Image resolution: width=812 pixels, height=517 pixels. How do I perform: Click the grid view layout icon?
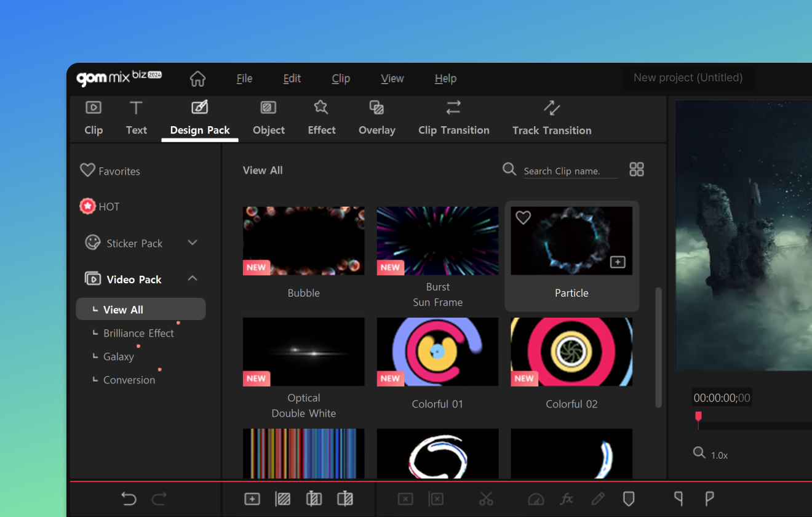point(637,169)
